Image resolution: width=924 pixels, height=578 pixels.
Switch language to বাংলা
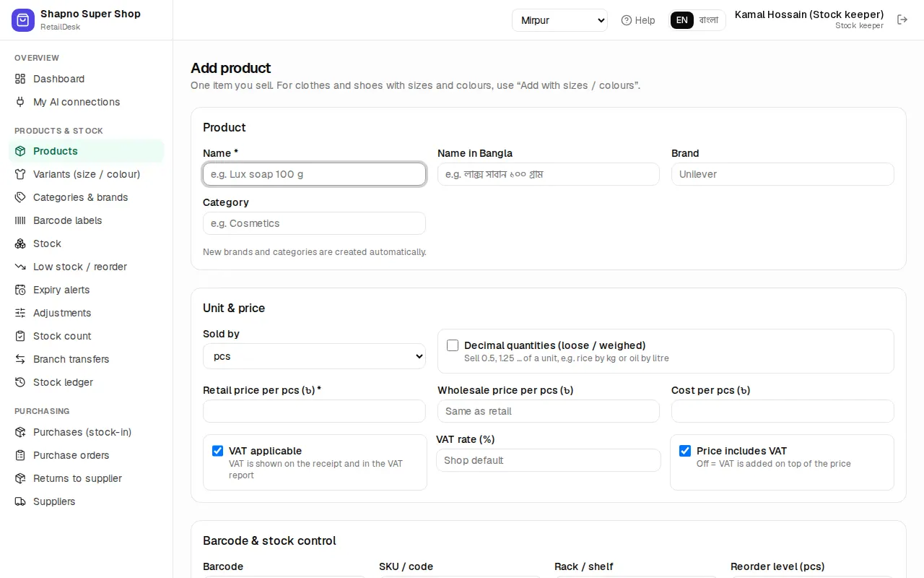point(709,20)
